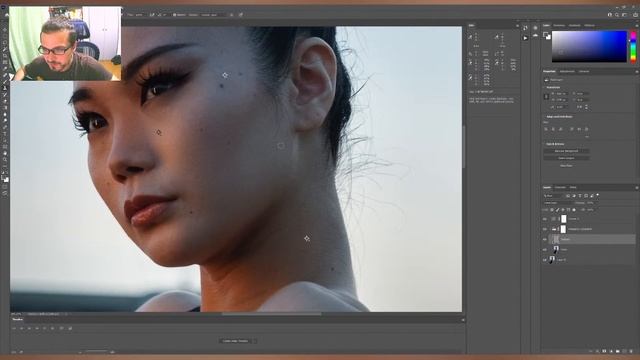640x360 pixels.
Task: Select the Type tool
Action: tap(5, 134)
